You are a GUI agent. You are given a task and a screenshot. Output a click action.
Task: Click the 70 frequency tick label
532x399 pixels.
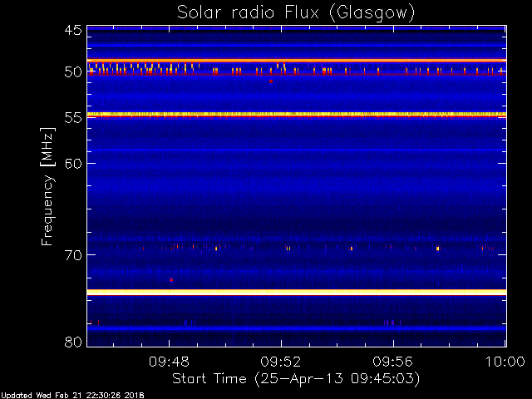[73, 255]
